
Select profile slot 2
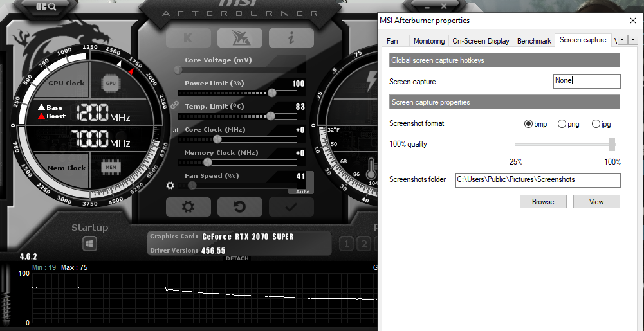[363, 244]
